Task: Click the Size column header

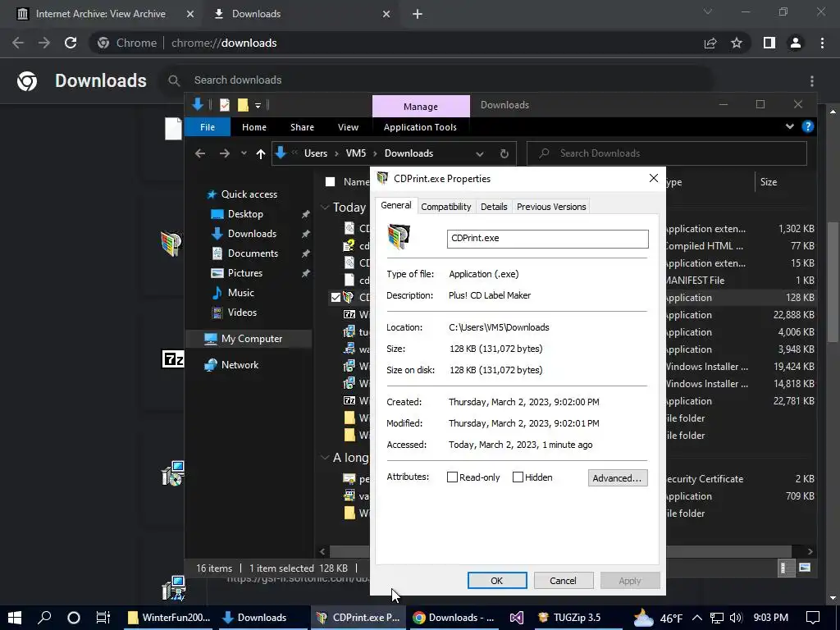Action: [x=768, y=182]
